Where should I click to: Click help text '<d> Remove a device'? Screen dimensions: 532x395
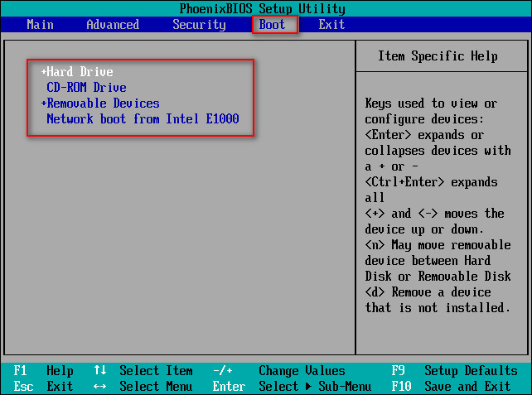[428, 292]
